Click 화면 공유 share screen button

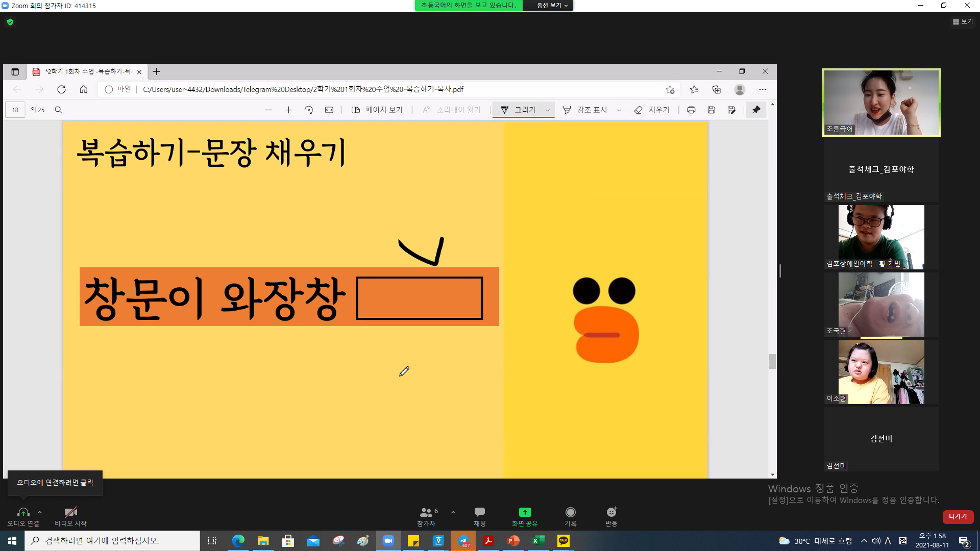tap(525, 516)
